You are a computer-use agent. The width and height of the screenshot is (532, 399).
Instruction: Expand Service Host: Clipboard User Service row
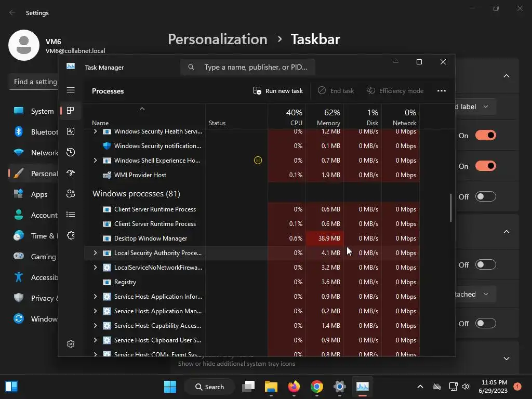point(96,340)
